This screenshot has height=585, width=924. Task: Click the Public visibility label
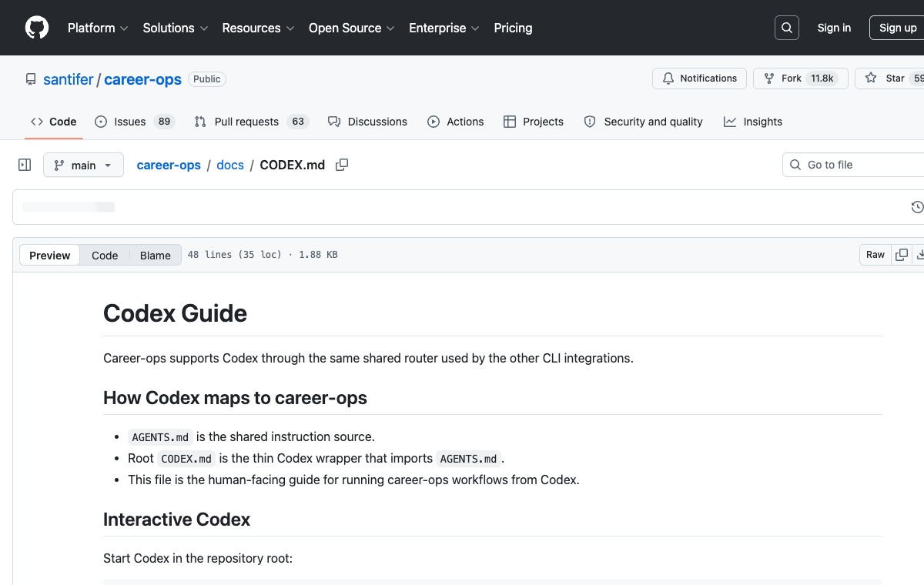[x=207, y=79]
